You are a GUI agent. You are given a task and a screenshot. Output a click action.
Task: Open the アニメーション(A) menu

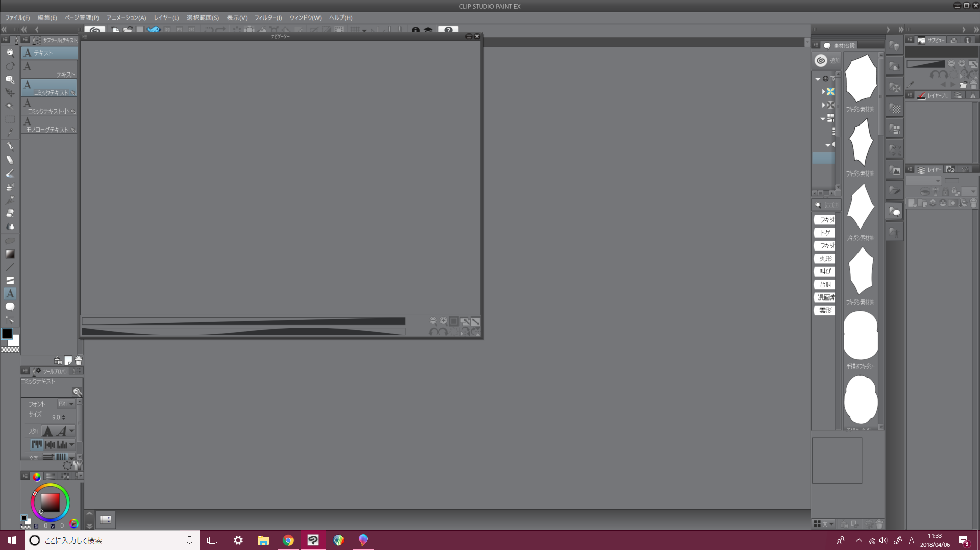[x=126, y=18]
